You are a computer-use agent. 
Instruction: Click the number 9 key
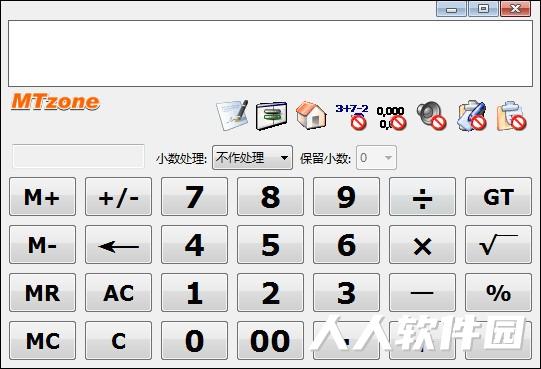tap(346, 196)
